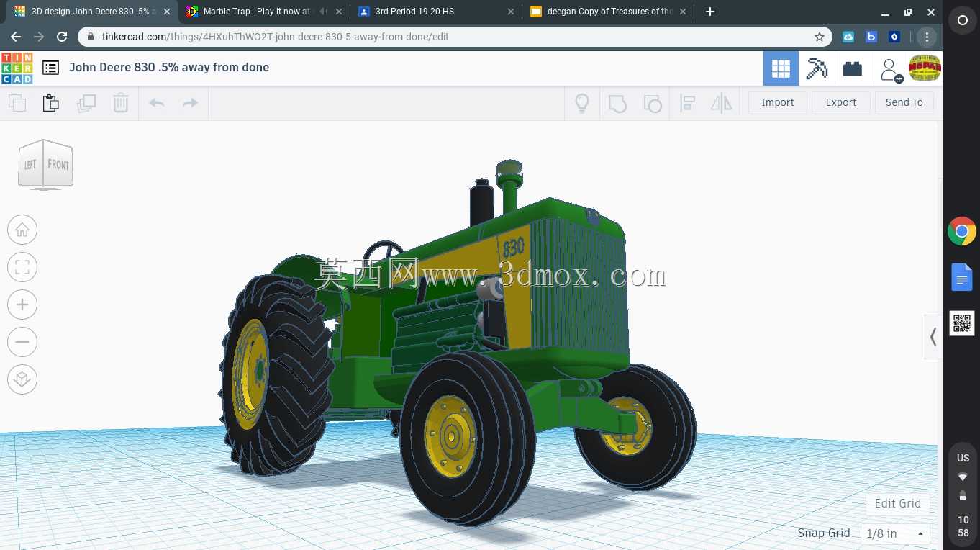This screenshot has height=550, width=980.
Task: Click the FRONT face of view cube
Action: coord(58,164)
